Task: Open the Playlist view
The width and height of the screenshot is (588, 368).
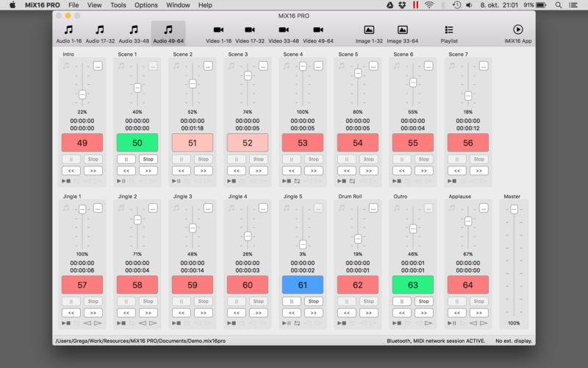Action: point(448,33)
